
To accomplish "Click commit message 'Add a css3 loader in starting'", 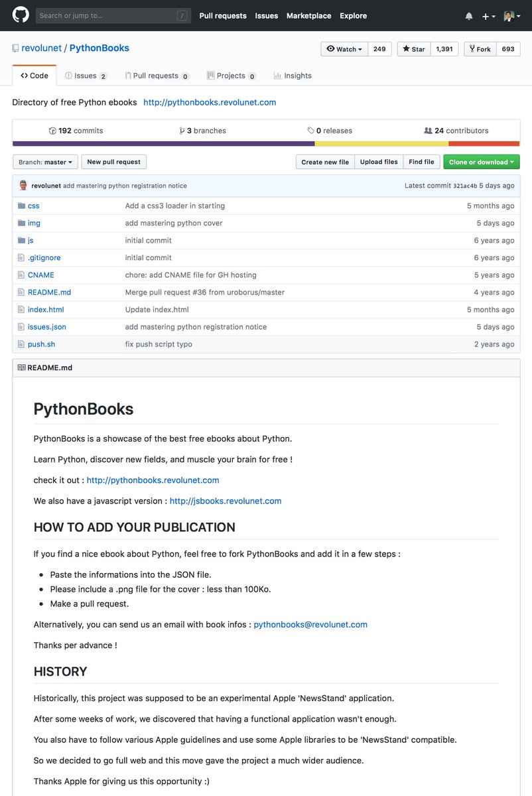I will (175, 206).
